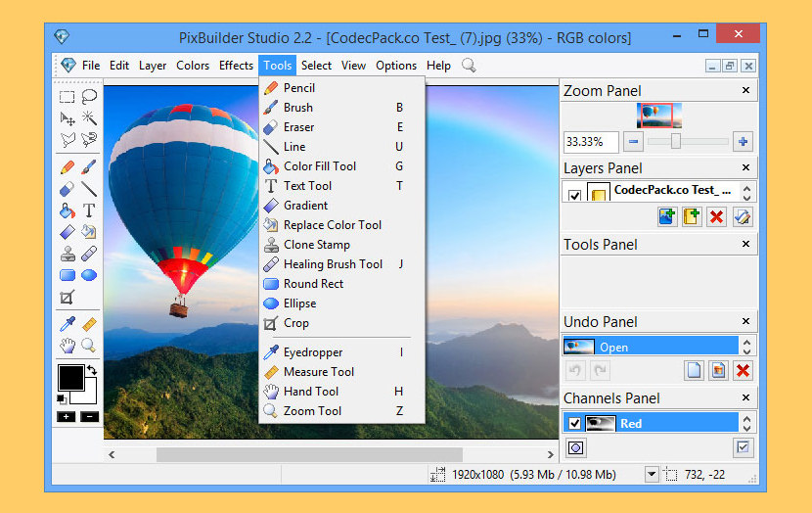
Task: Select the Open entry in Undo Panel
Action: click(651, 347)
